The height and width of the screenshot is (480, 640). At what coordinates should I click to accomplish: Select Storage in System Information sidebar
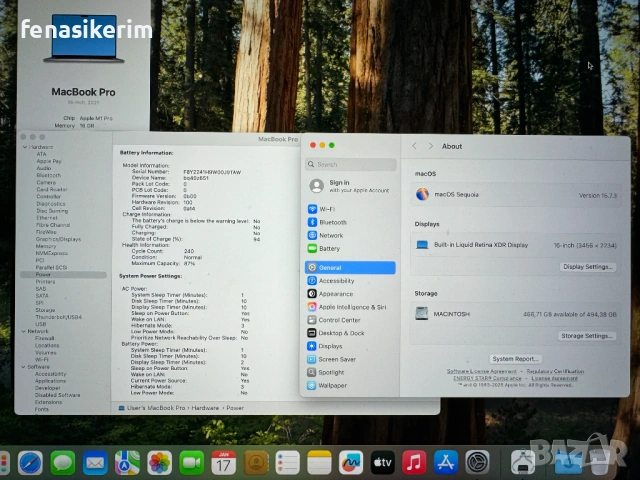click(45, 310)
